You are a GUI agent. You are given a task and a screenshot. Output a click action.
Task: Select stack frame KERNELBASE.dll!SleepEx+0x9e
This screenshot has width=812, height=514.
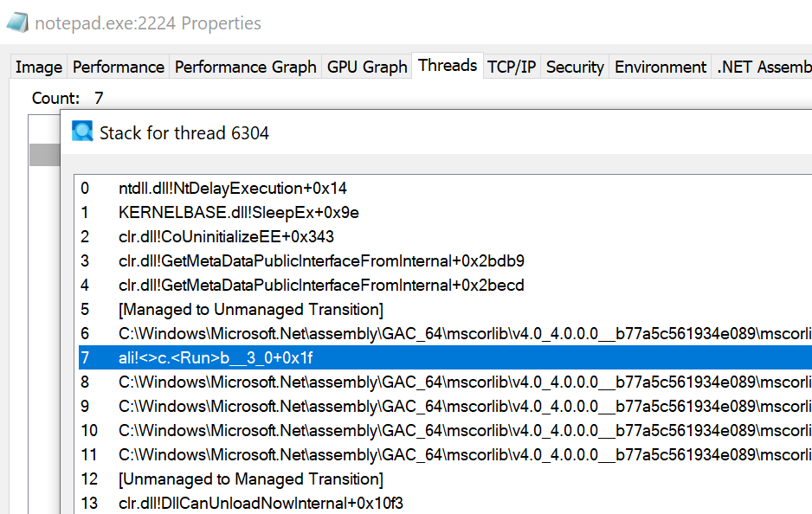tap(445, 212)
